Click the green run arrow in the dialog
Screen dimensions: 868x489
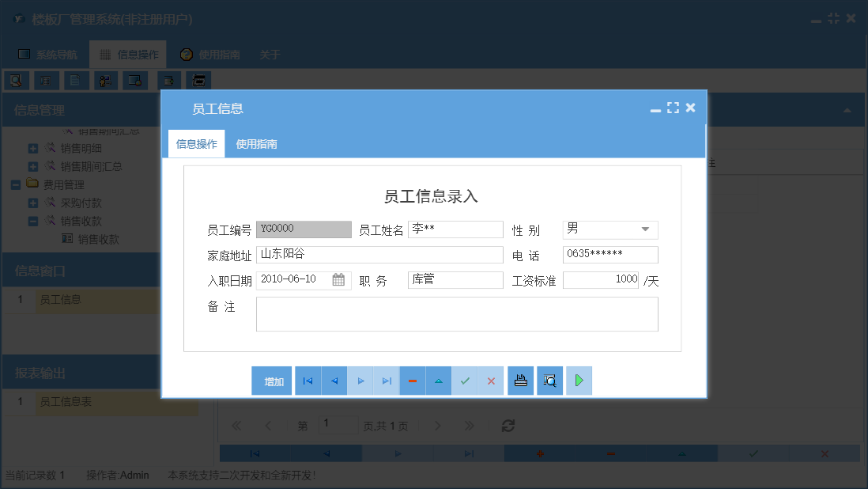click(x=578, y=381)
